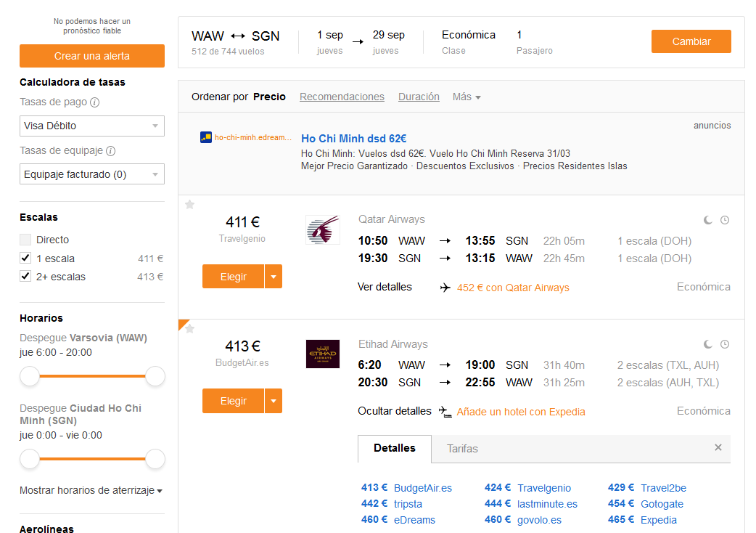Image resolution: width=756 pixels, height=533 pixels.
Task: Click the Tasas de pago info icon
Action: click(x=95, y=102)
